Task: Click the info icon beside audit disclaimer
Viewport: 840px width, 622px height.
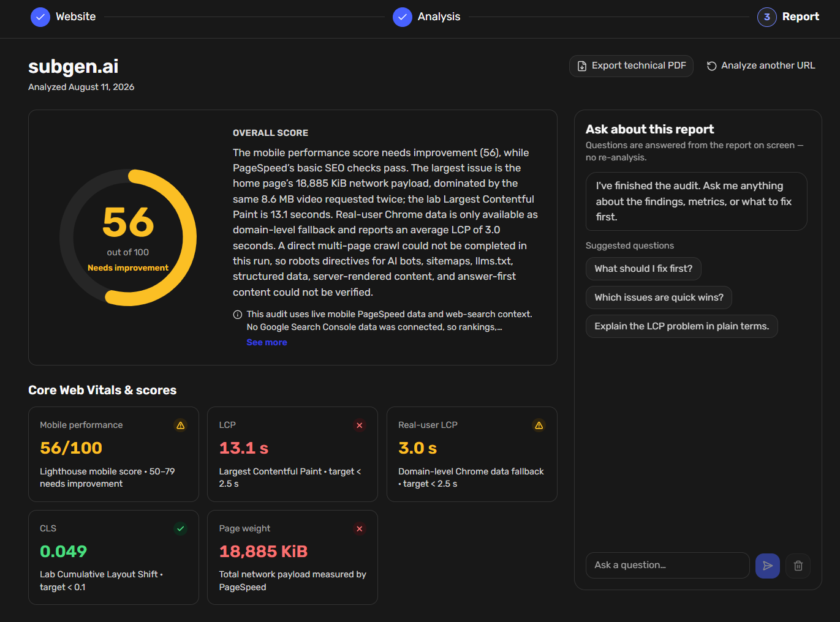Action: tap(238, 315)
